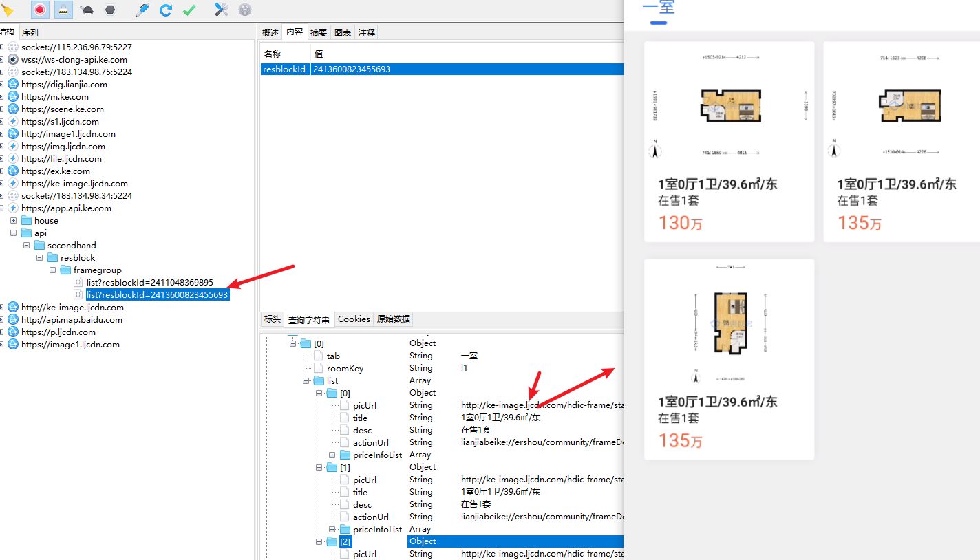
Task: Collapse the api folder
Action: point(14,233)
